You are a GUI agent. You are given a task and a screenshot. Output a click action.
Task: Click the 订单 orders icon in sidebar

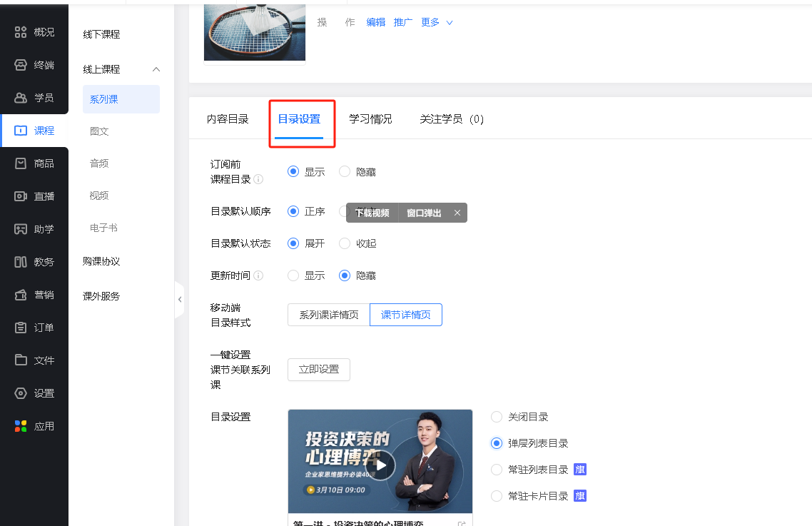coord(20,328)
